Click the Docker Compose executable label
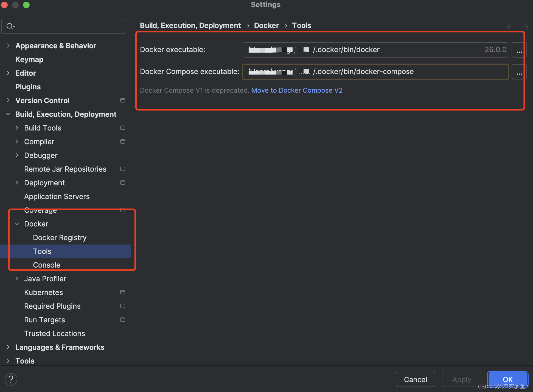533x392 pixels. (190, 72)
